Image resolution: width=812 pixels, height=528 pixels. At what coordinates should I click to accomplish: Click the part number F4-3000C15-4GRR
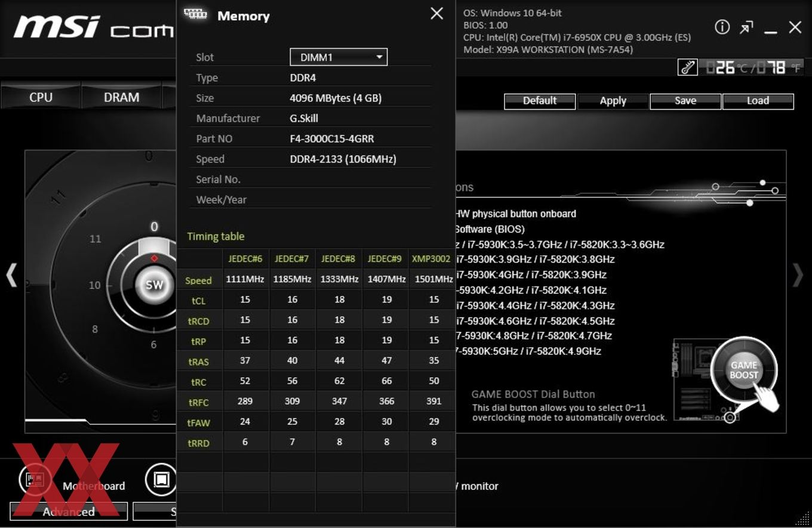[x=333, y=138]
